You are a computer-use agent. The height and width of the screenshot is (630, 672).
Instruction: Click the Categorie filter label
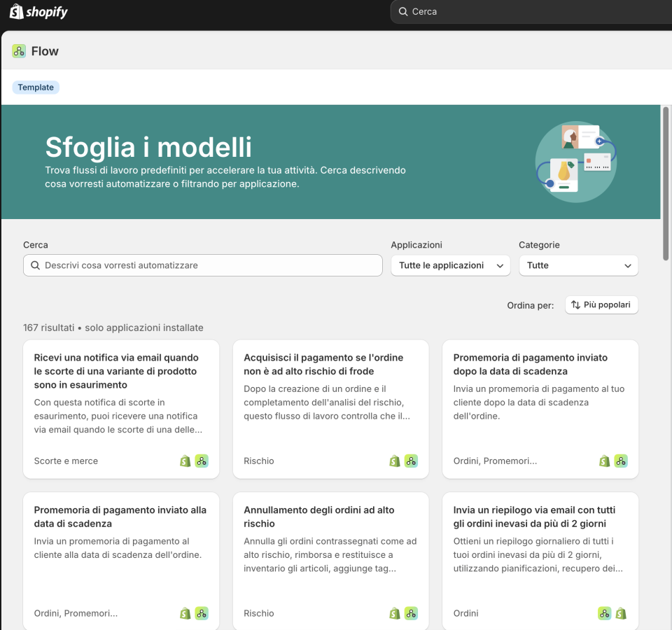point(539,245)
